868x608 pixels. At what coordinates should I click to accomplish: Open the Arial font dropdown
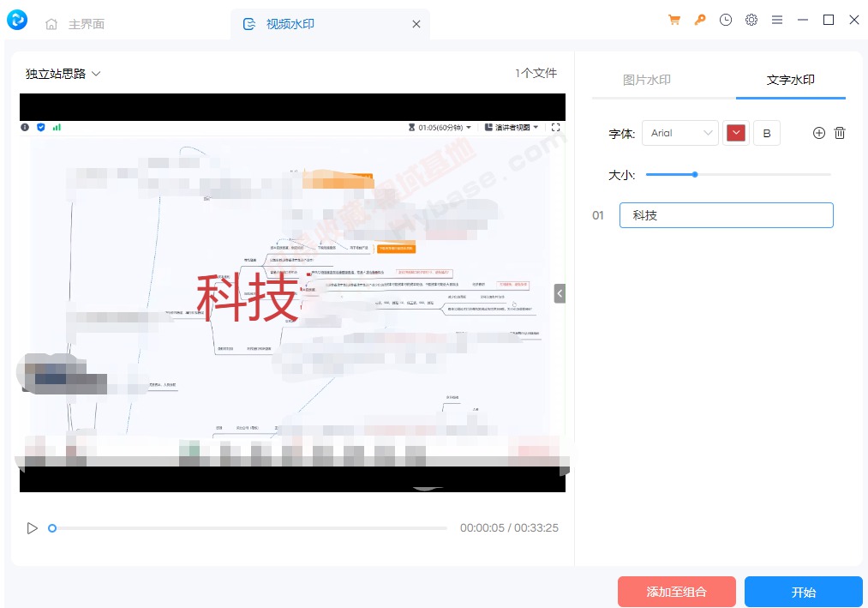tap(680, 133)
